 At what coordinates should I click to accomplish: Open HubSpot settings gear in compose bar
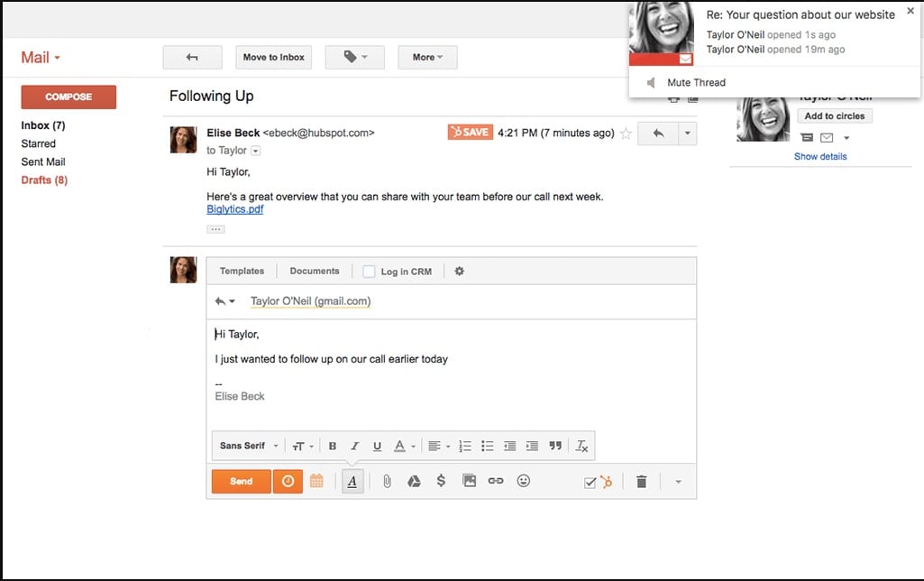click(459, 271)
